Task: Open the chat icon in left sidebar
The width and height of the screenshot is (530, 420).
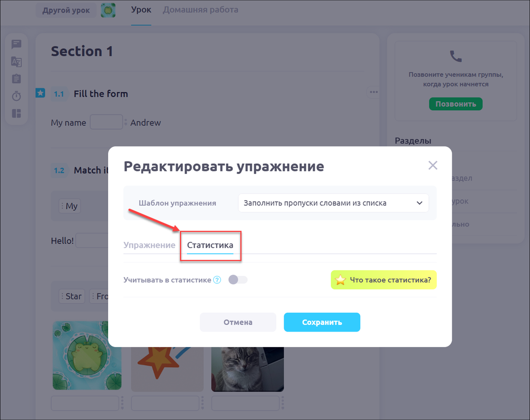Action: [x=16, y=45]
